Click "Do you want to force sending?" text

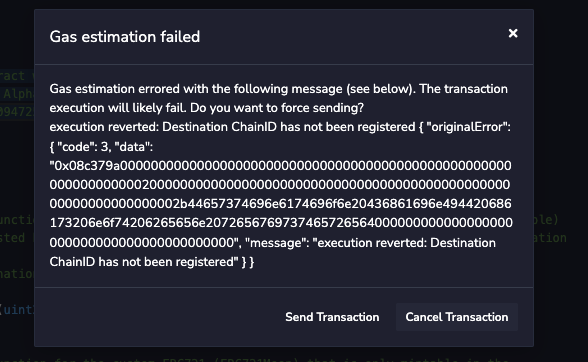(277, 108)
